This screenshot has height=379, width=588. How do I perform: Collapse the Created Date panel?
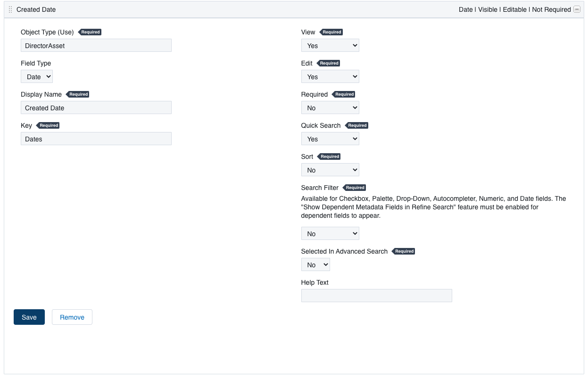[x=577, y=9]
